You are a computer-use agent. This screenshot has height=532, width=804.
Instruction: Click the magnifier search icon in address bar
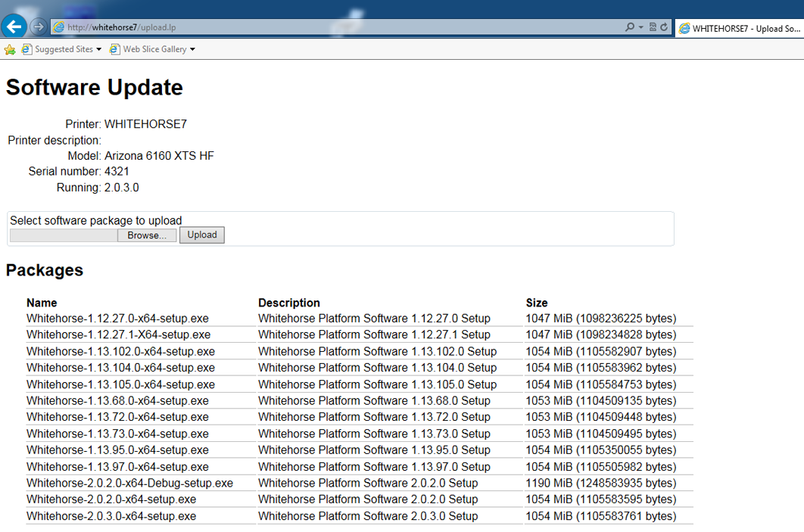click(x=630, y=27)
